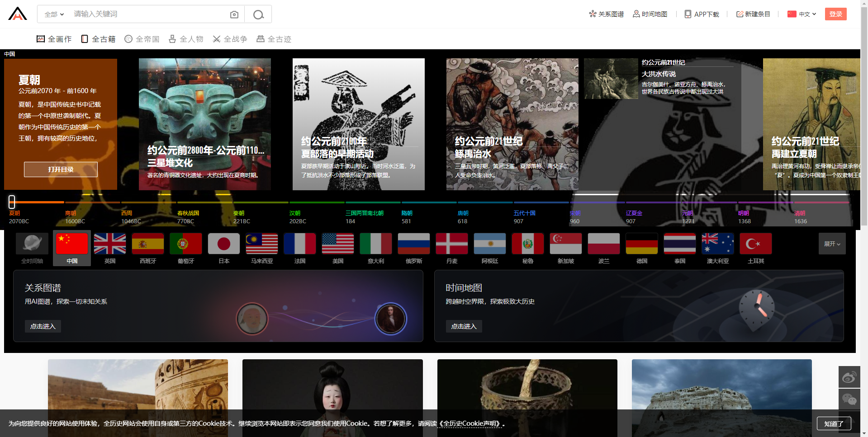Open the 全画作 menu
Image resolution: width=868 pixels, height=437 pixels.
coord(54,39)
